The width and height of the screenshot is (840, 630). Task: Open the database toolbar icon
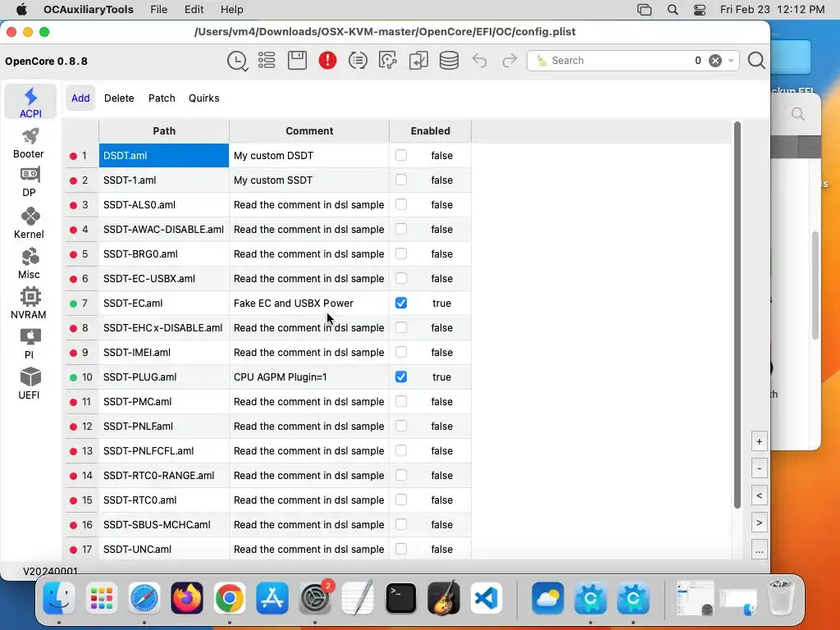click(x=449, y=61)
